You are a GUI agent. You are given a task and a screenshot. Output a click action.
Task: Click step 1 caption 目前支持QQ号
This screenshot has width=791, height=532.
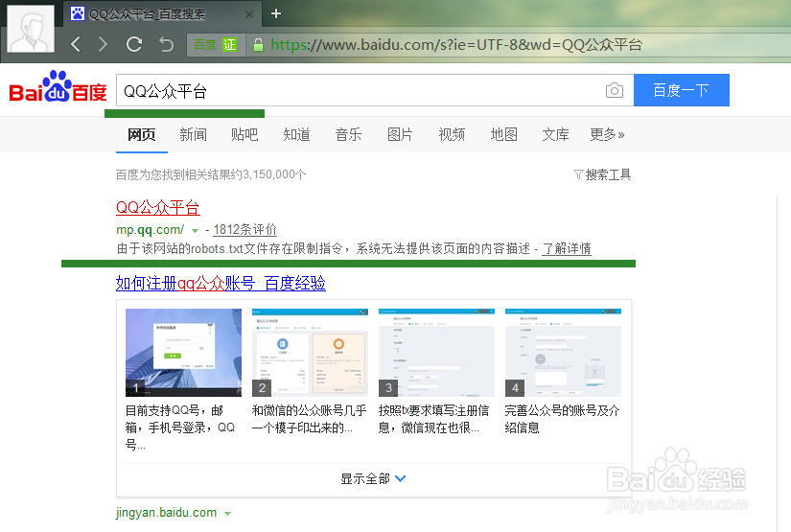(180, 428)
